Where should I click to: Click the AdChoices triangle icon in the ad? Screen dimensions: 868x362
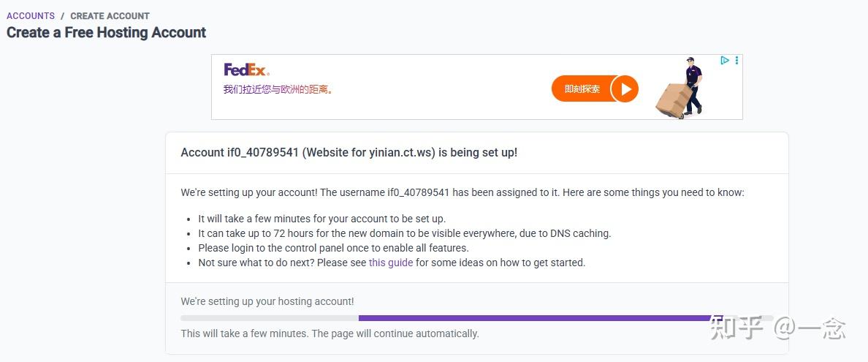(x=725, y=61)
